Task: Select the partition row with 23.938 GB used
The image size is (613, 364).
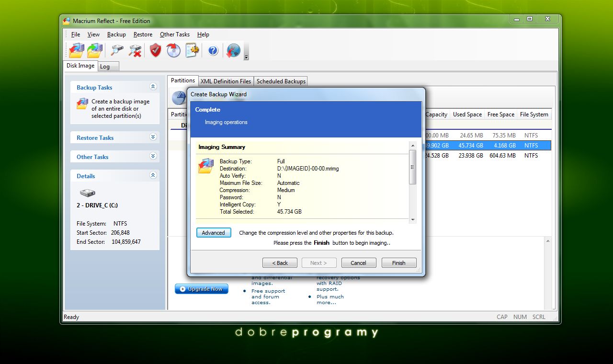Action: [x=488, y=156]
